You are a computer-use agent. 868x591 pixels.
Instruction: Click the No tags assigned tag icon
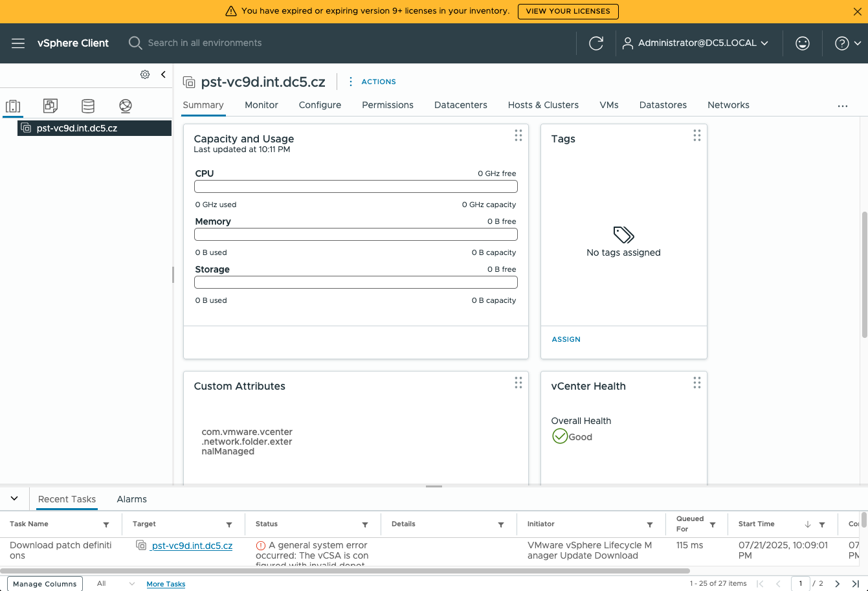pyautogui.click(x=623, y=234)
